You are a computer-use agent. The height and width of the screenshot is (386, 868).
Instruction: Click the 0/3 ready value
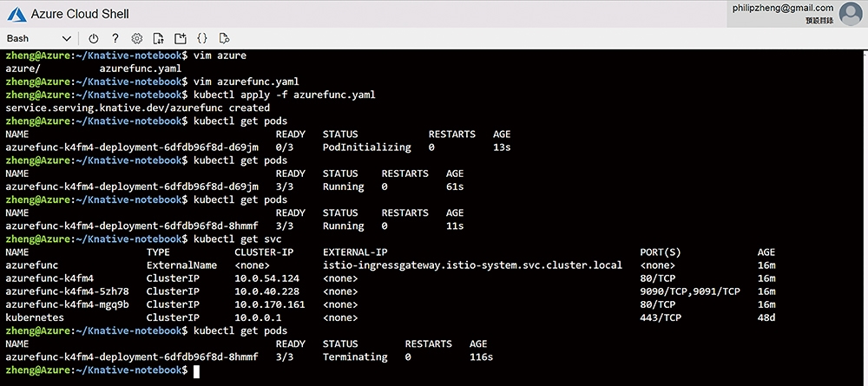(285, 147)
